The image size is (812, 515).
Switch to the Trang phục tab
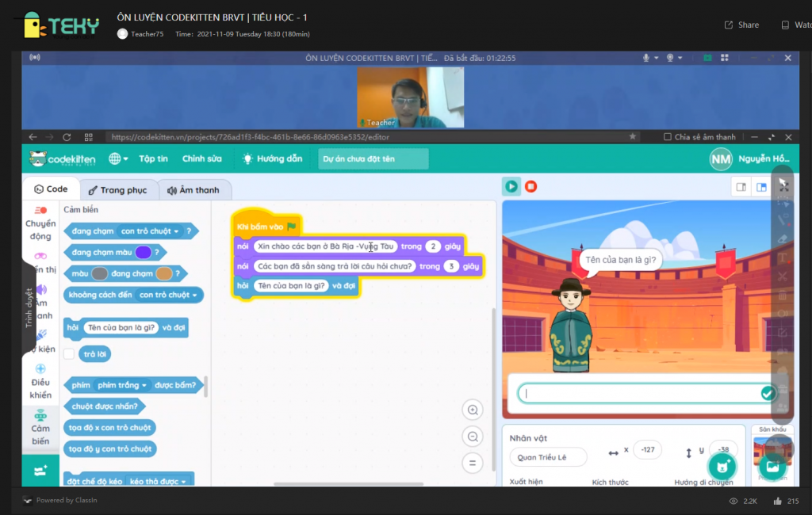pyautogui.click(x=117, y=190)
